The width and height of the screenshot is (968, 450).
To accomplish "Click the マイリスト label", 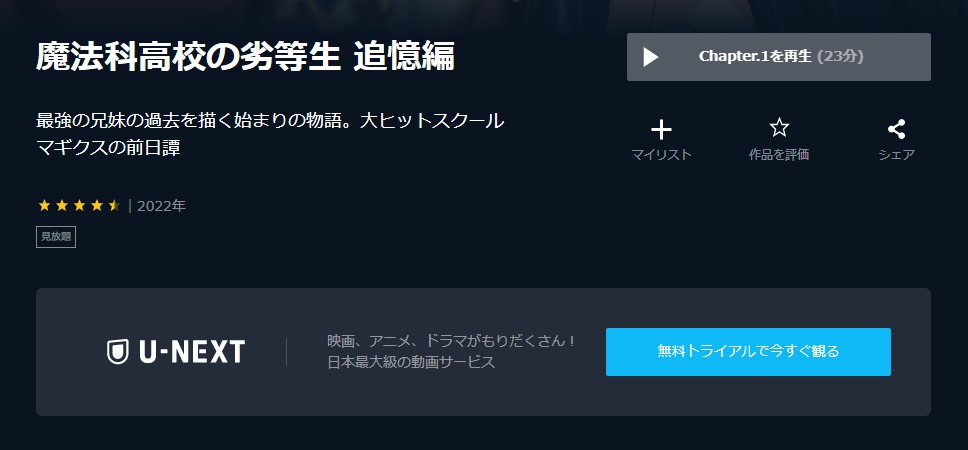I will (x=661, y=154).
